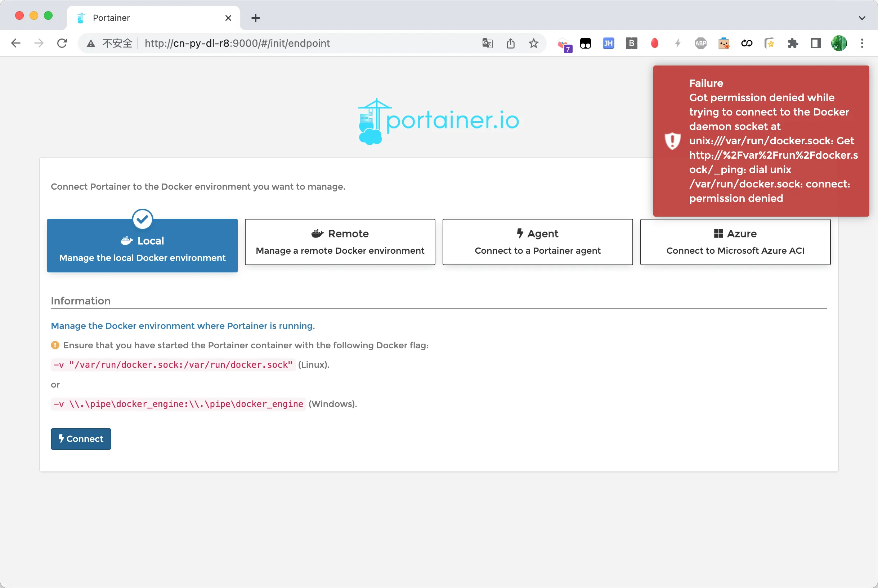Switch to the Portainer browser tab
The height and width of the screenshot is (588, 878).
point(153,18)
